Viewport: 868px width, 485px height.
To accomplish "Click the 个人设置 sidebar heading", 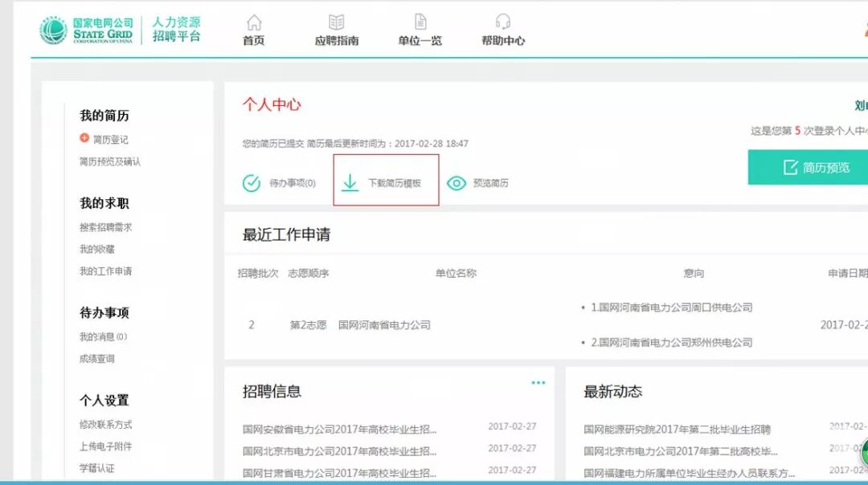I will coord(104,400).
